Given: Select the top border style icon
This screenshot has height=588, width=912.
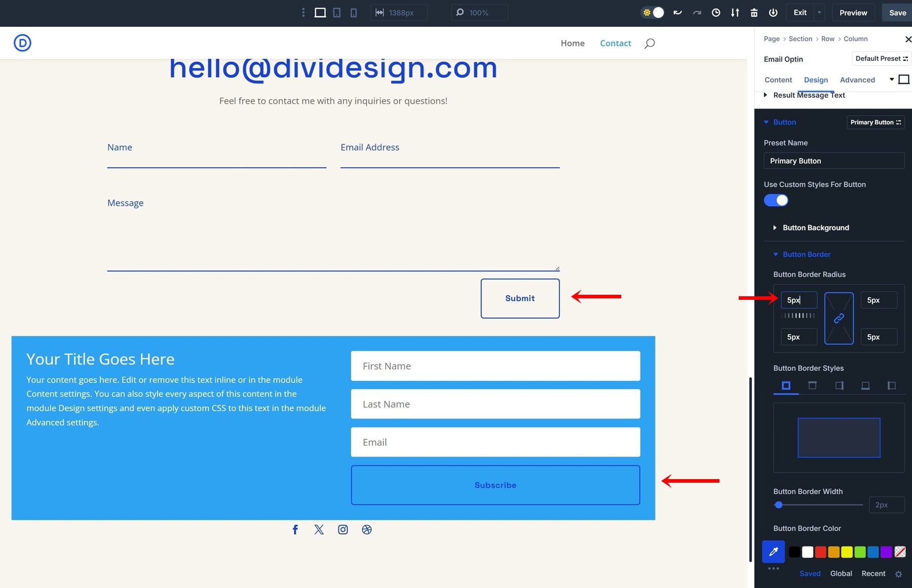Looking at the screenshot, I should pos(812,385).
